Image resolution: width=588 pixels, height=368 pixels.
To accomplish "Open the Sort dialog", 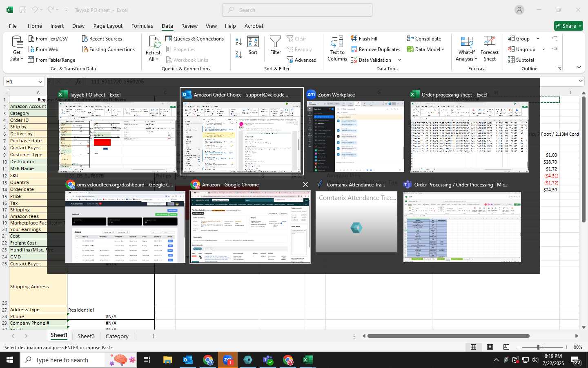I will pos(253,45).
